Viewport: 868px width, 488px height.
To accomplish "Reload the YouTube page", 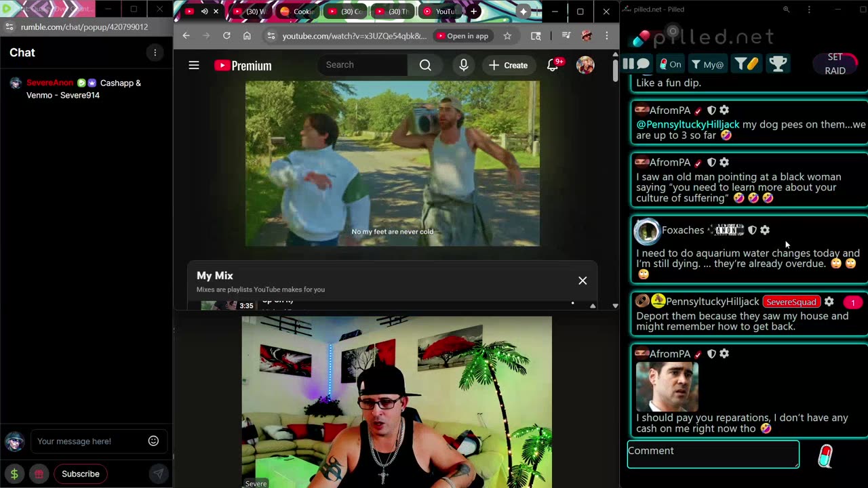I will click(x=226, y=36).
